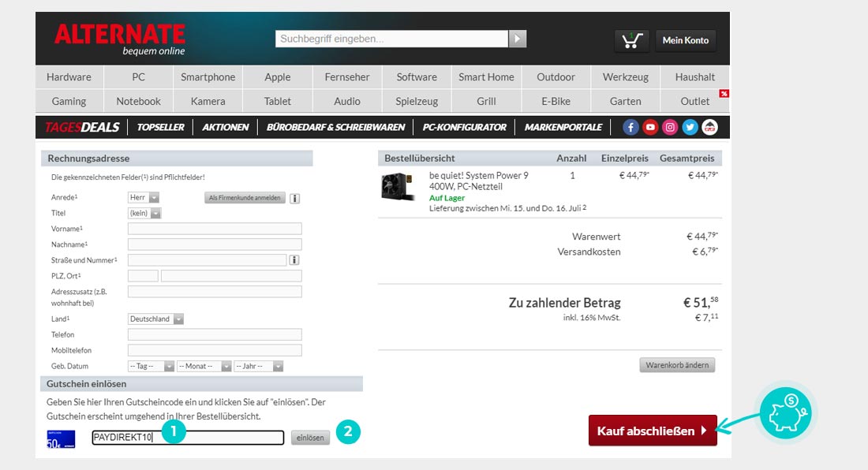The height and width of the screenshot is (470, 868).
Task: Show info next to Firmenkunde button
Action: (x=295, y=198)
